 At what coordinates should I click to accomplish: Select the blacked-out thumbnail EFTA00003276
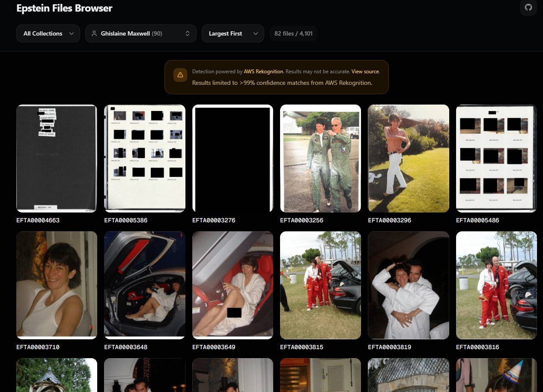coord(233,159)
